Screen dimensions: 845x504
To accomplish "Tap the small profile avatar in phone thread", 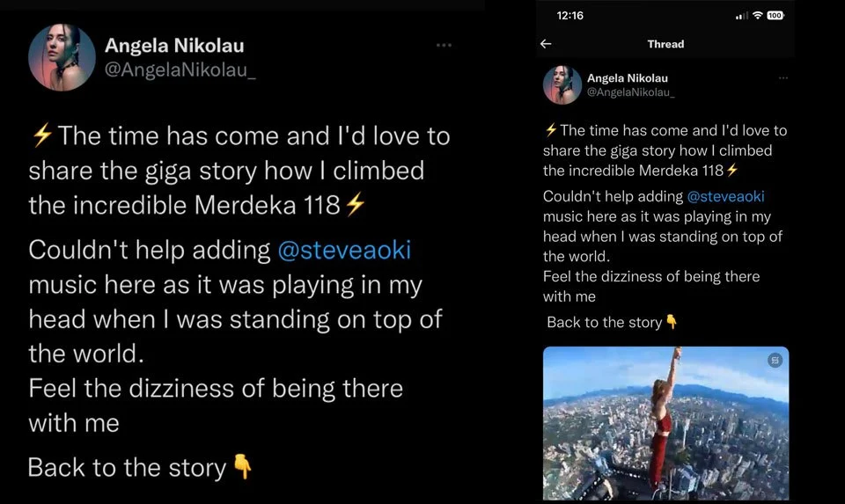I will click(562, 85).
